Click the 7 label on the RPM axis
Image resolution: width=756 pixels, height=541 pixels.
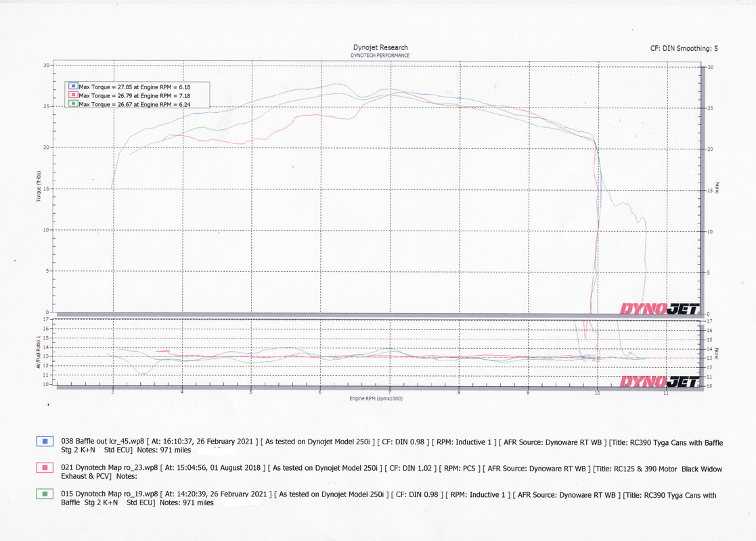click(390, 392)
